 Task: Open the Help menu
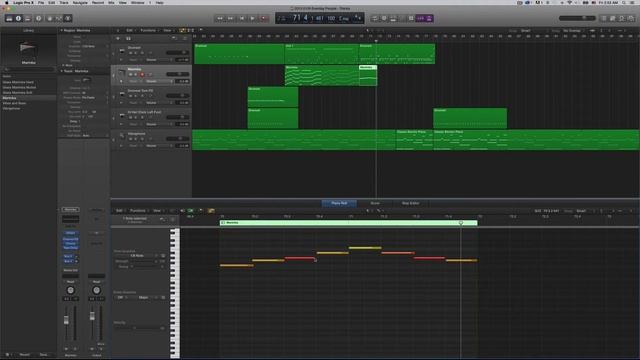tap(160, 2)
